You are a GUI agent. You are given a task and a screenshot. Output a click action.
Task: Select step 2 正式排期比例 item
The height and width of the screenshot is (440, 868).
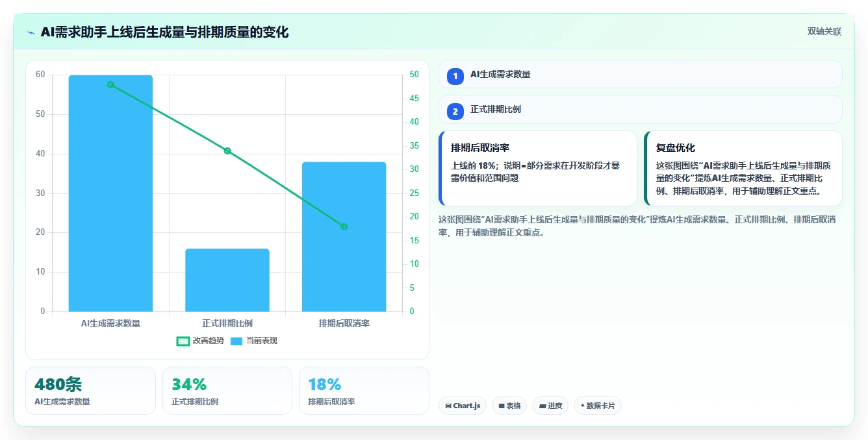click(640, 110)
